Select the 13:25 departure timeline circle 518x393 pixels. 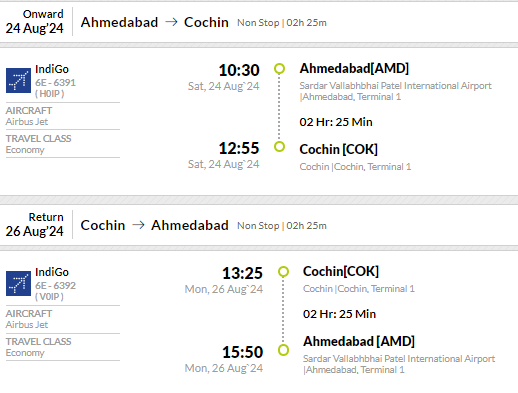(283, 272)
